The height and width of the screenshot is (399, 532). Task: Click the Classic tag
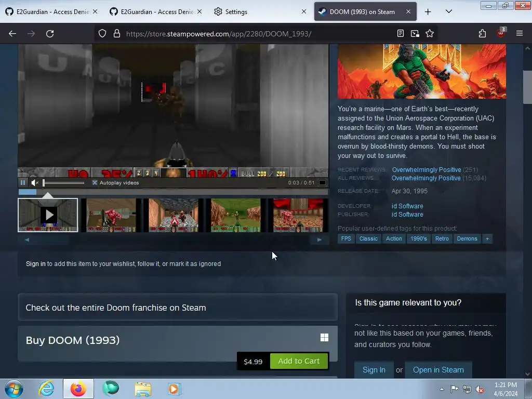368,238
